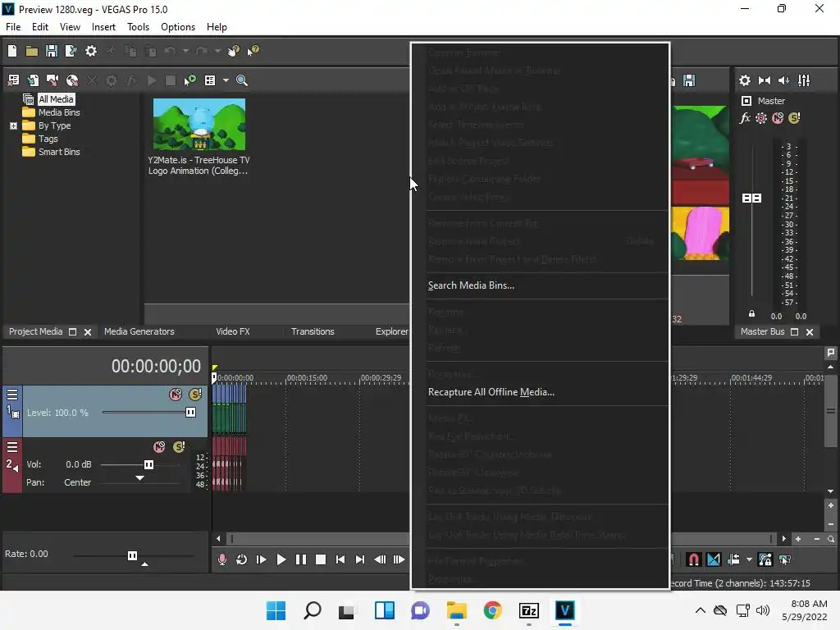Open the File menu

pyautogui.click(x=13, y=27)
